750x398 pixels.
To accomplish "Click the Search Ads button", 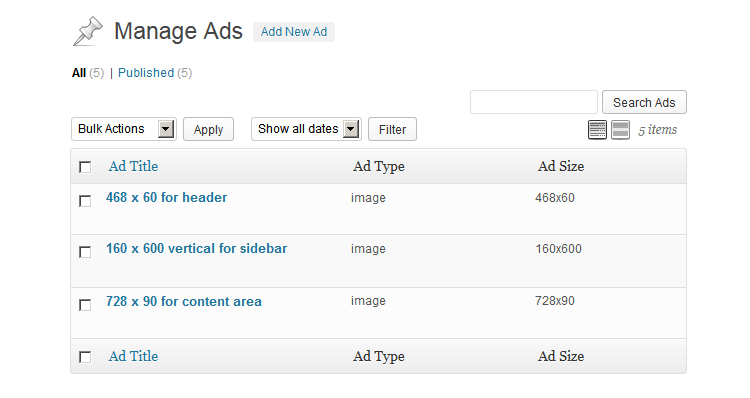I will tap(644, 102).
